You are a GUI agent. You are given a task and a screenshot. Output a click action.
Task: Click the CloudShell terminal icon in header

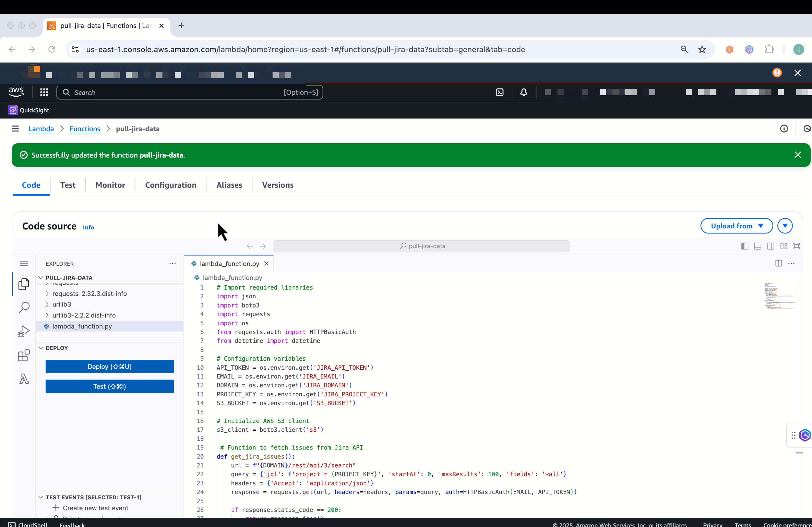(x=499, y=92)
